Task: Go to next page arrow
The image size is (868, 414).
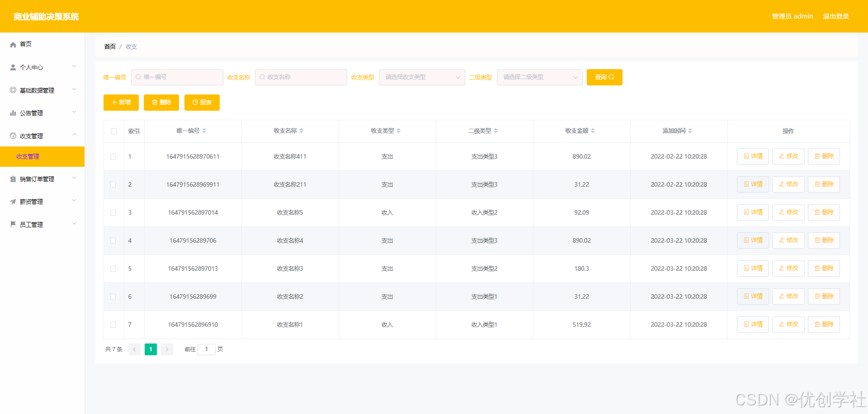Action: point(167,349)
